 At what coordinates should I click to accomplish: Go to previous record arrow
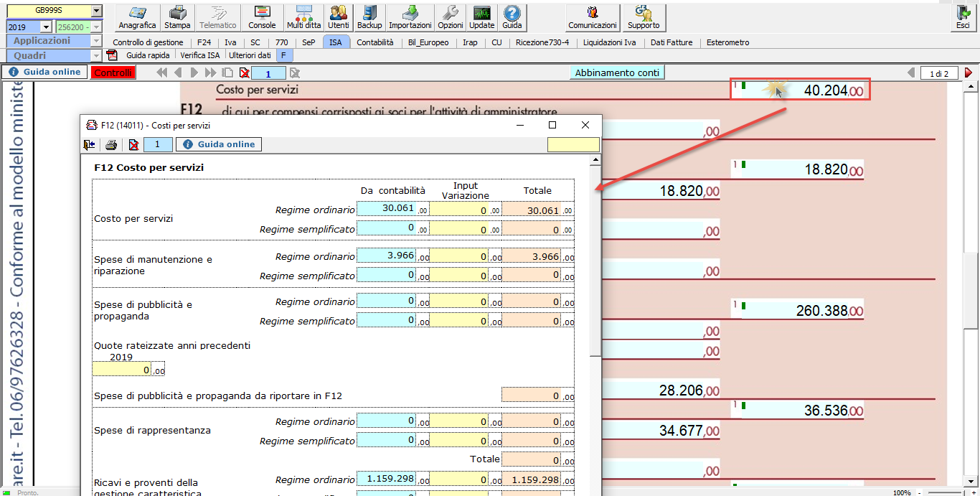click(177, 72)
